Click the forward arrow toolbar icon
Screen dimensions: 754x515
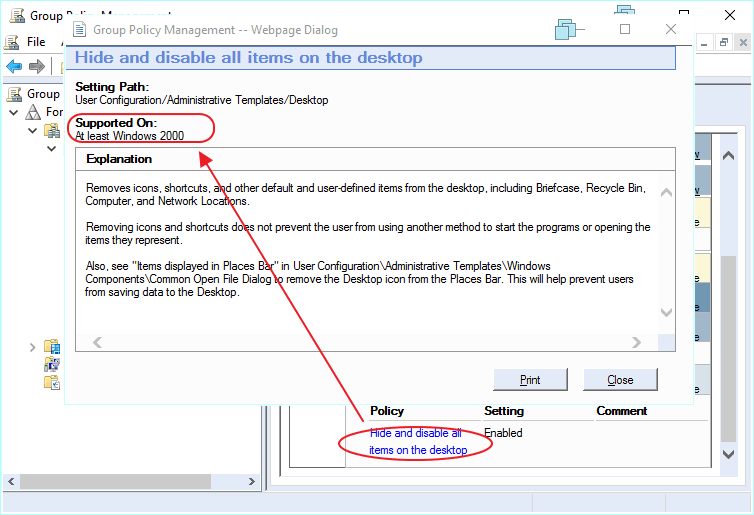(x=37, y=66)
